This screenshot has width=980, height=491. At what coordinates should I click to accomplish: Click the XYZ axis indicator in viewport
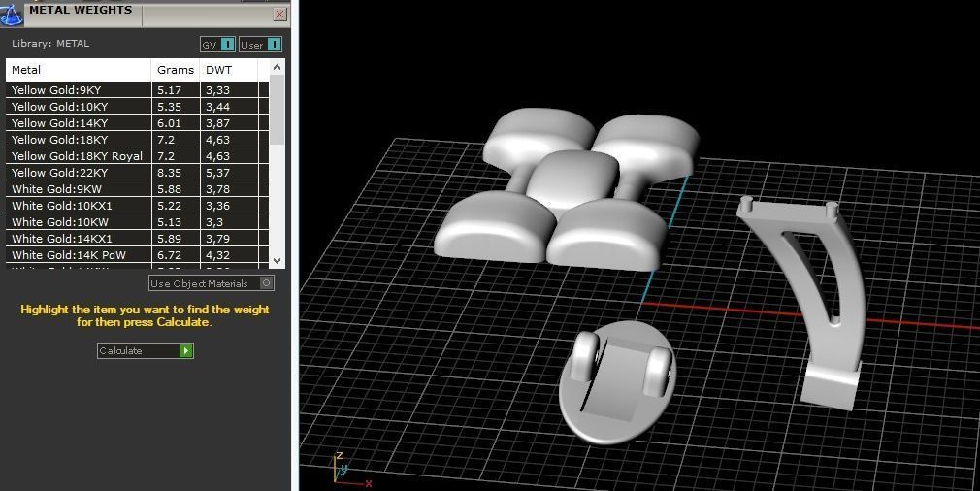click(350, 469)
